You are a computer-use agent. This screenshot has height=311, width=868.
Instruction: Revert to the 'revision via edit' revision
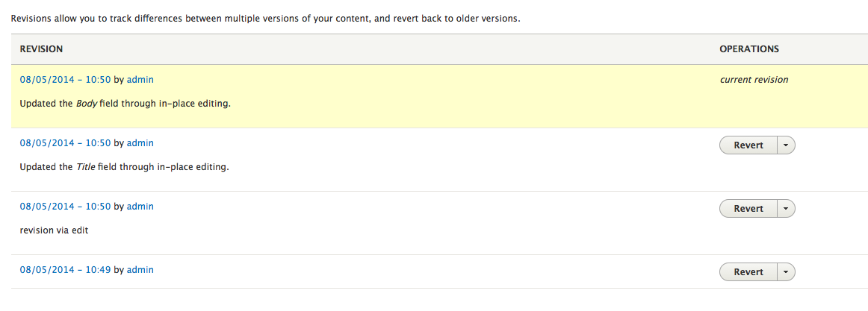tap(748, 209)
